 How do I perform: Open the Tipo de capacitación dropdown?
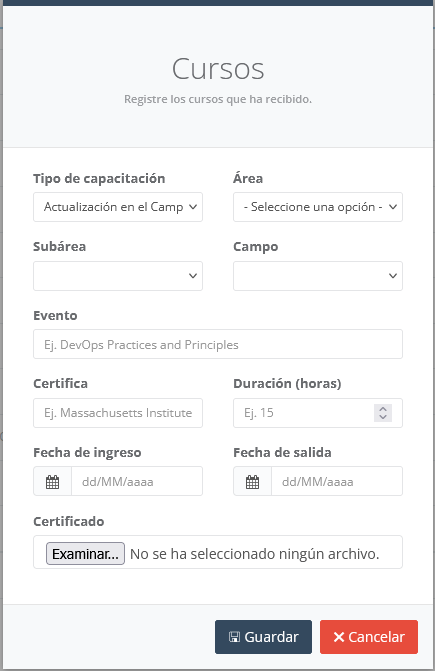click(118, 207)
